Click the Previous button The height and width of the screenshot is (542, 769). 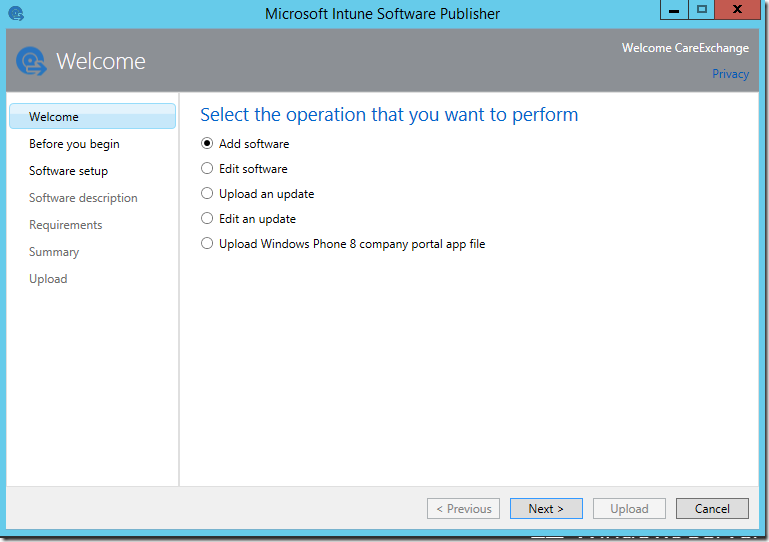pyautogui.click(x=463, y=509)
